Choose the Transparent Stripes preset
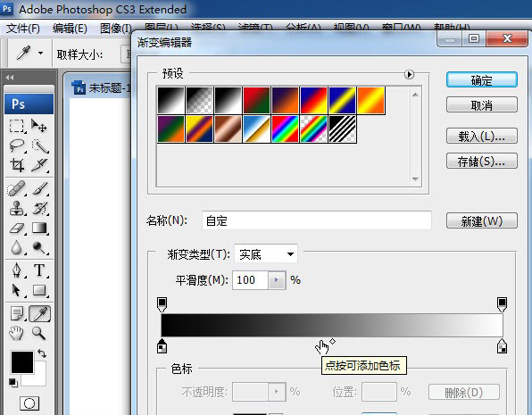 point(343,129)
